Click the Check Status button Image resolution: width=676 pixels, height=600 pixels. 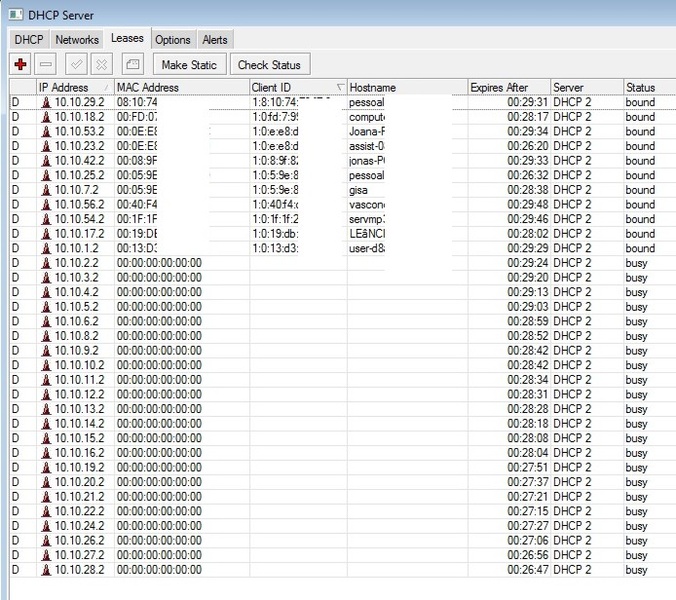[x=269, y=65]
